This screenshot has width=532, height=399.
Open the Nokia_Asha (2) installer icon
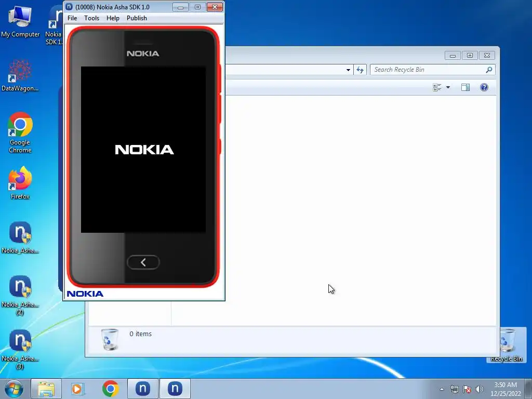coord(20,295)
